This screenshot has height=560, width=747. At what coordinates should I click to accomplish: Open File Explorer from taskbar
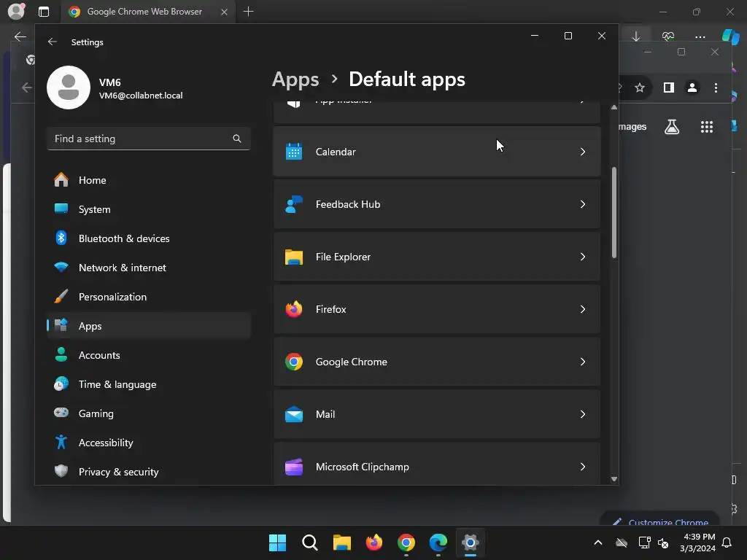click(x=341, y=542)
